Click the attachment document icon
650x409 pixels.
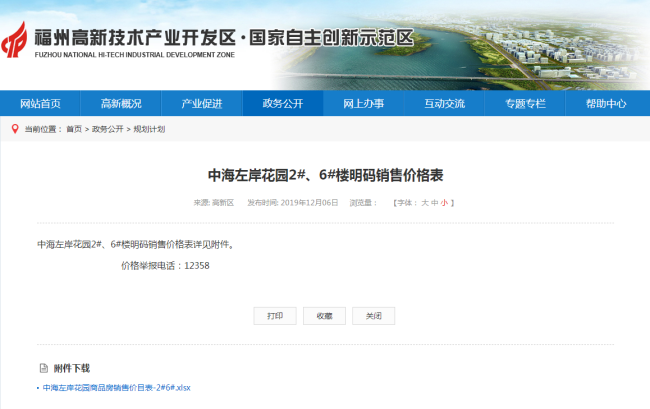tap(44, 368)
